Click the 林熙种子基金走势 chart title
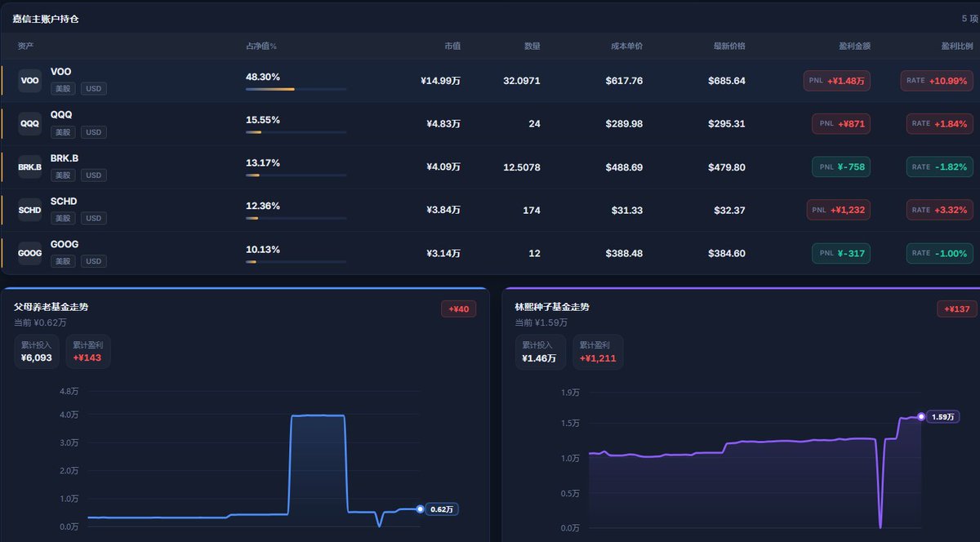This screenshot has width=980, height=542. pyautogui.click(x=552, y=308)
